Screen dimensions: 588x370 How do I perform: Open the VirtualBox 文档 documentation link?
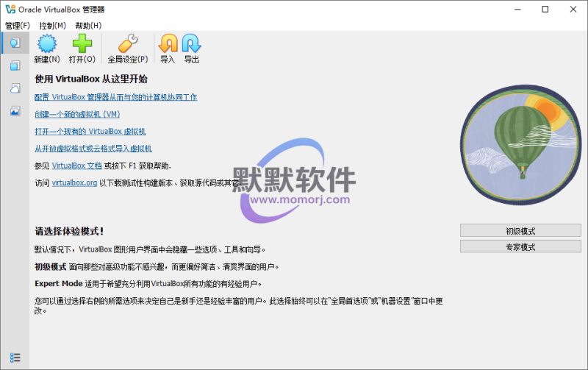coord(77,166)
